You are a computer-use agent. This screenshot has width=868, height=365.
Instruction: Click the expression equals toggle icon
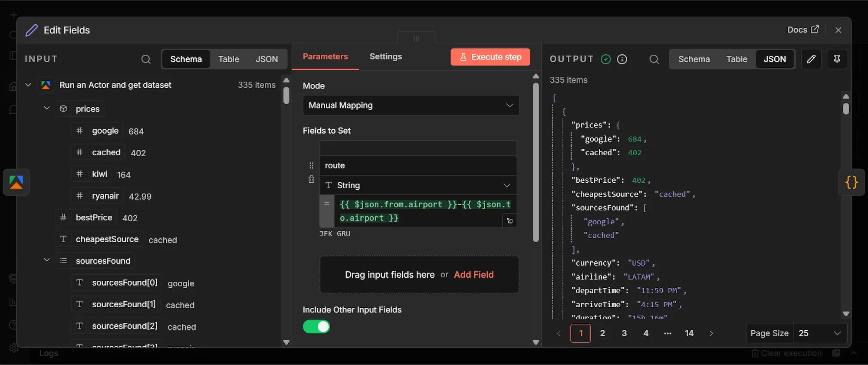click(327, 203)
